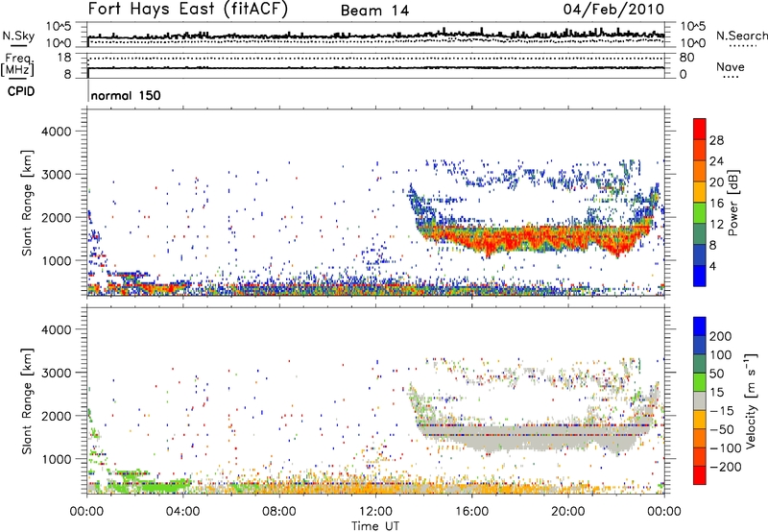This screenshot has width=768, height=532.
Task: Click the 'Velocity [m s-1]' colorbar label
Action: (x=751, y=400)
